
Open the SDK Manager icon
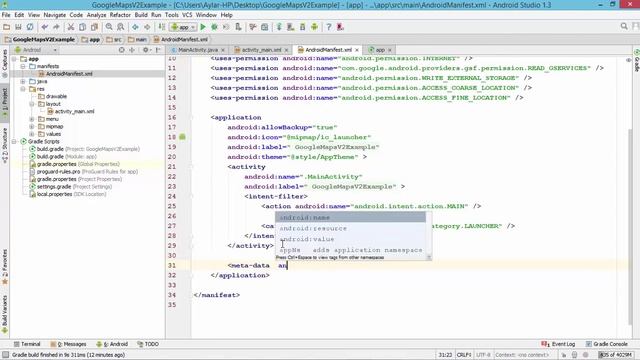click(x=302, y=27)
